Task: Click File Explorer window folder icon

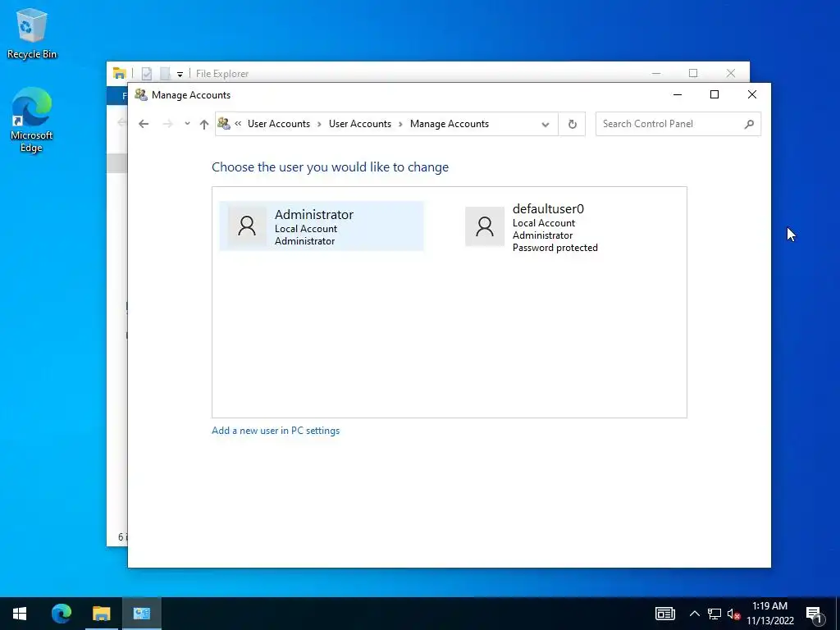Action: click(120, 73)
